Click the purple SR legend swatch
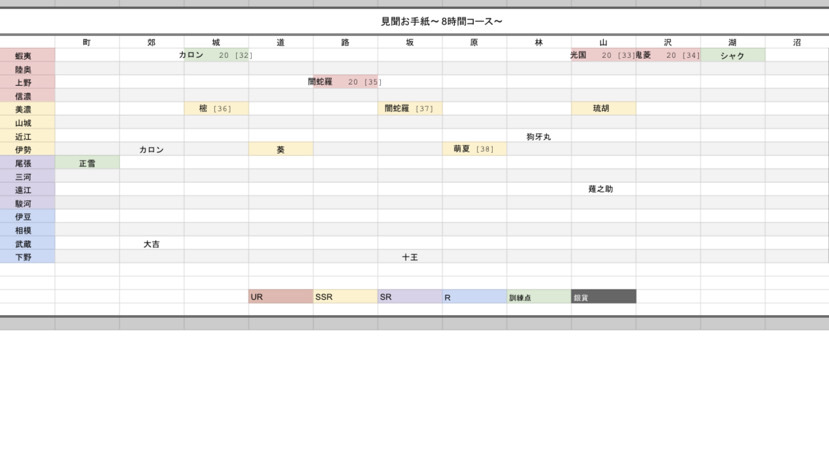 [x=410, y=297]
